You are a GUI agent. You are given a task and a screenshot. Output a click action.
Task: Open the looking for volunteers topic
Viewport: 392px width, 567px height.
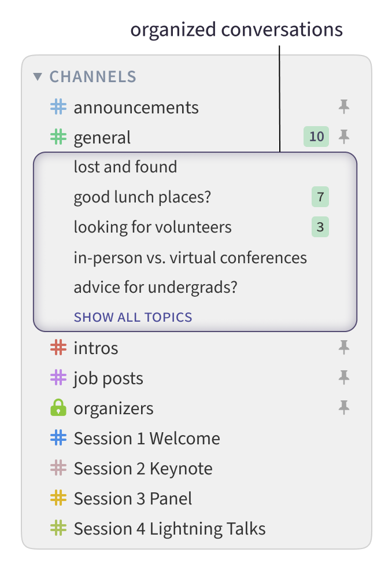tap(153, 227)
